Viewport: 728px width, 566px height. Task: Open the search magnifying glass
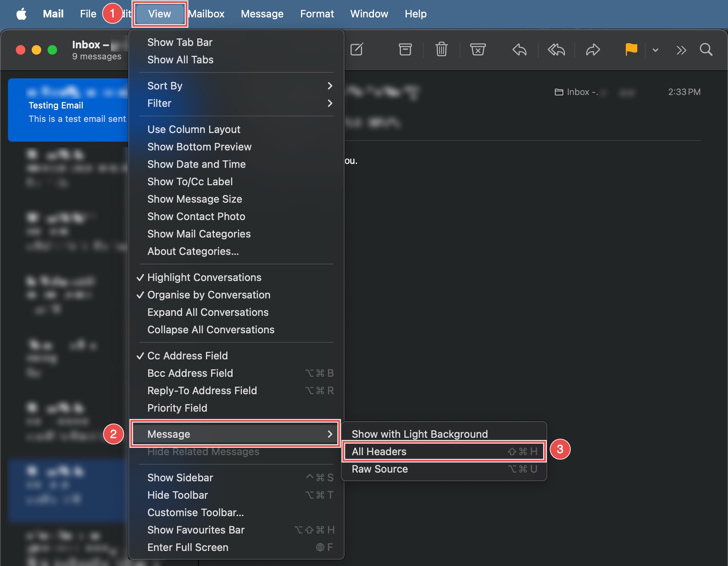pos(706,50)
